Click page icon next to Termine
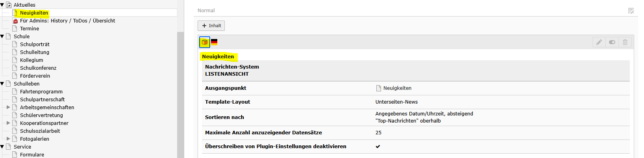 [15, 29]
